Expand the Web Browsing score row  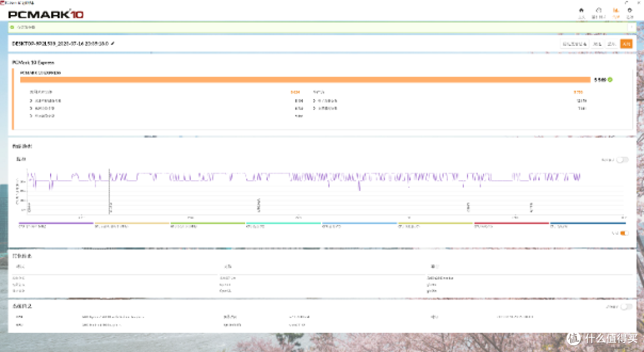point(166,116)
